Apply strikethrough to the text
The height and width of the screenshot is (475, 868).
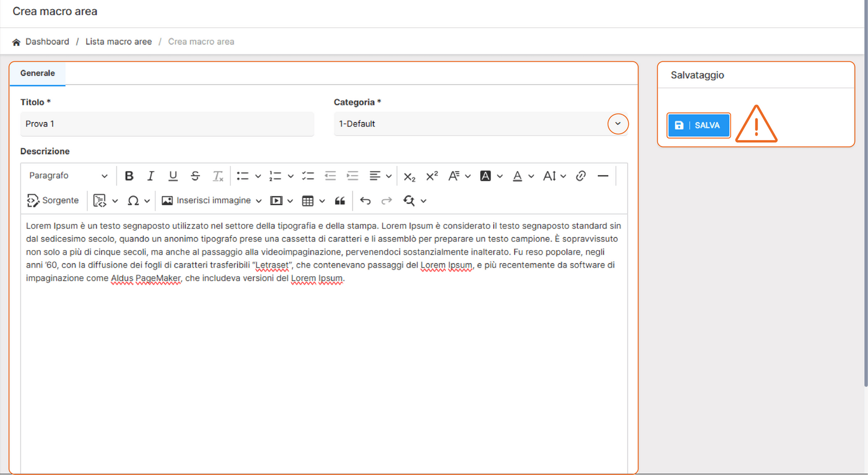(195, 176)
